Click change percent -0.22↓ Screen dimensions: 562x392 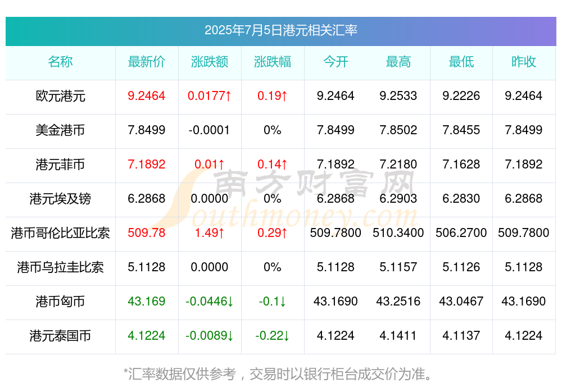[273, 335]
